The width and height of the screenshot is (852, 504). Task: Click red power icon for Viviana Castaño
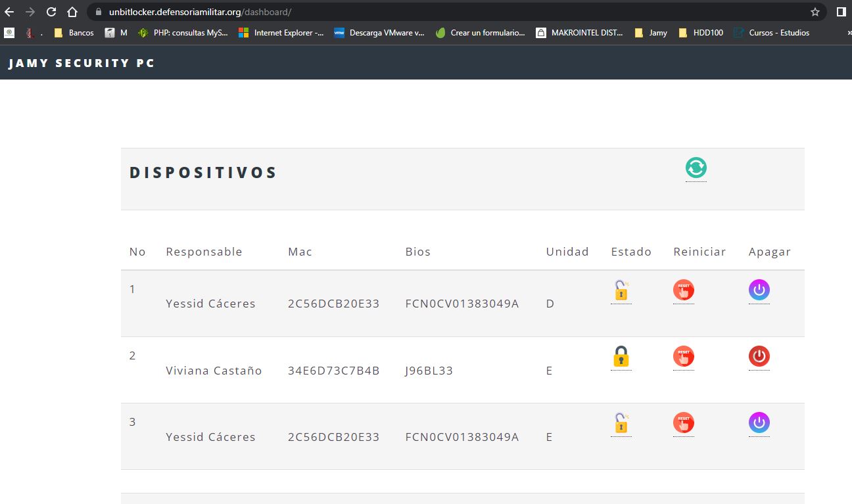coord(759,357)
